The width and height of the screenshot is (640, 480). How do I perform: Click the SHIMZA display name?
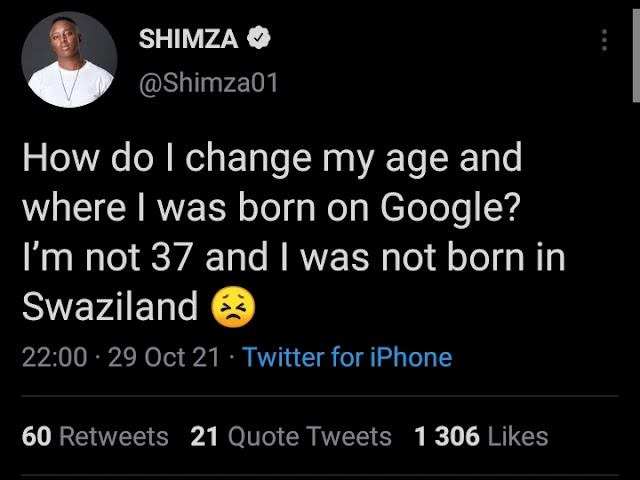189,39
